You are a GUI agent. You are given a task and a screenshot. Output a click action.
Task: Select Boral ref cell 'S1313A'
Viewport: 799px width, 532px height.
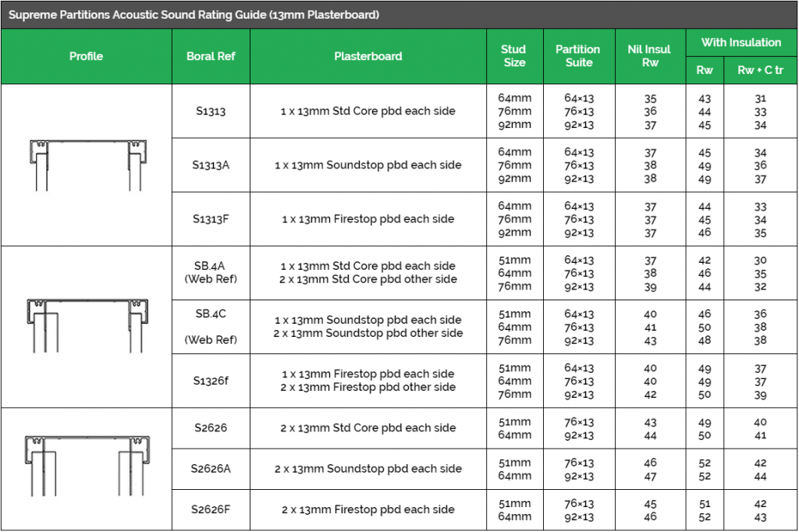pyautogui.click(x=211, y=165)
